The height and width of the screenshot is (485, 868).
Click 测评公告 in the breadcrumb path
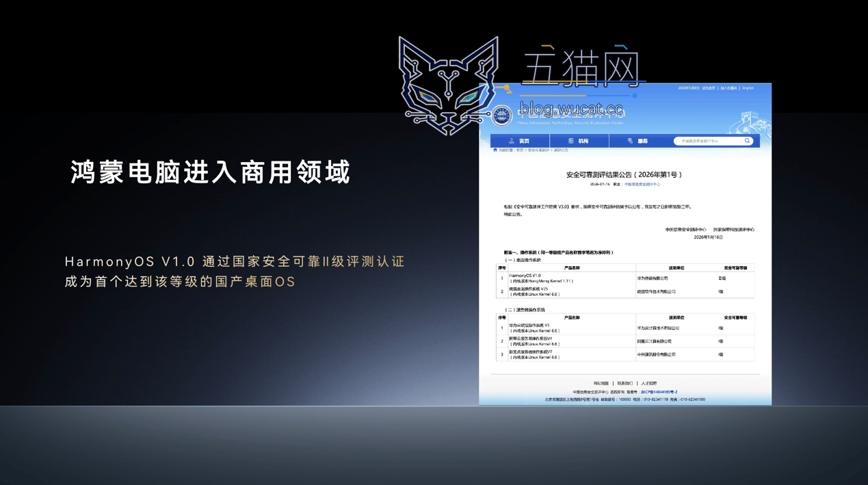[x=561, y=150]
